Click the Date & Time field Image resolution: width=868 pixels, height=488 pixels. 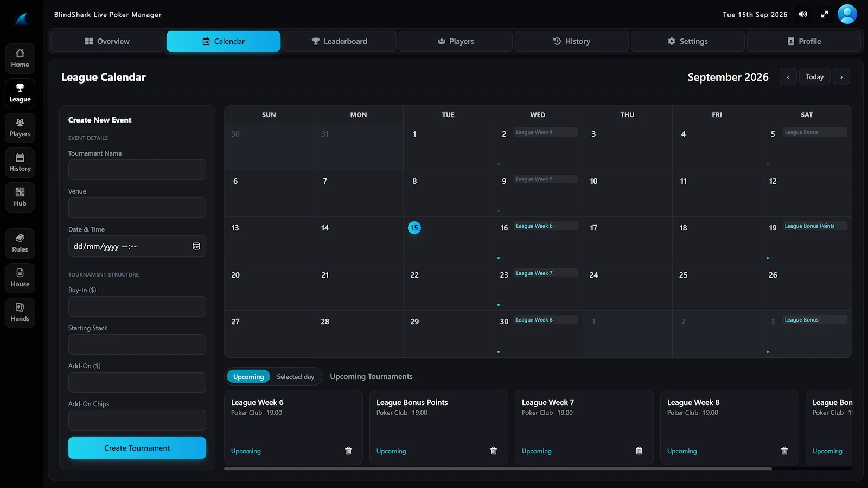click(137, 246)
